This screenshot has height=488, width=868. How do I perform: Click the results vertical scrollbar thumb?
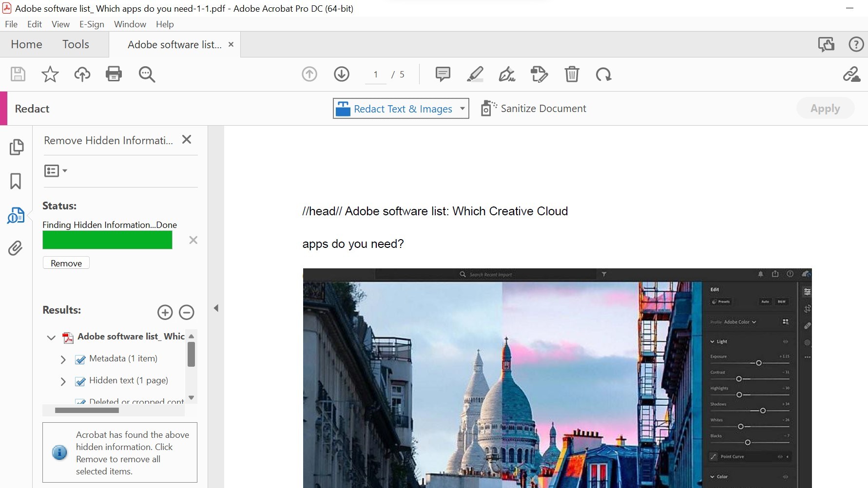(192, 354)
